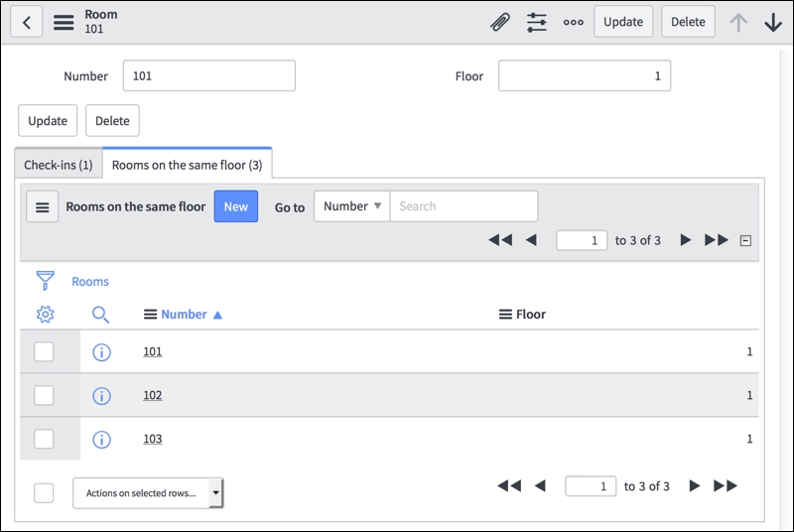794x532 pixels.
Task: Select the checkbox for room 101
Action: point(44,351)
